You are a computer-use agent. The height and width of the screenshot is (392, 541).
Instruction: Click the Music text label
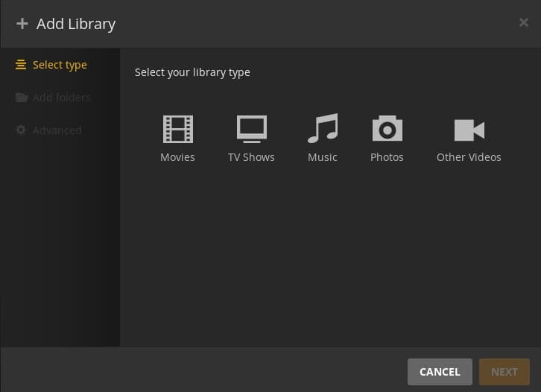click(323, 157)
